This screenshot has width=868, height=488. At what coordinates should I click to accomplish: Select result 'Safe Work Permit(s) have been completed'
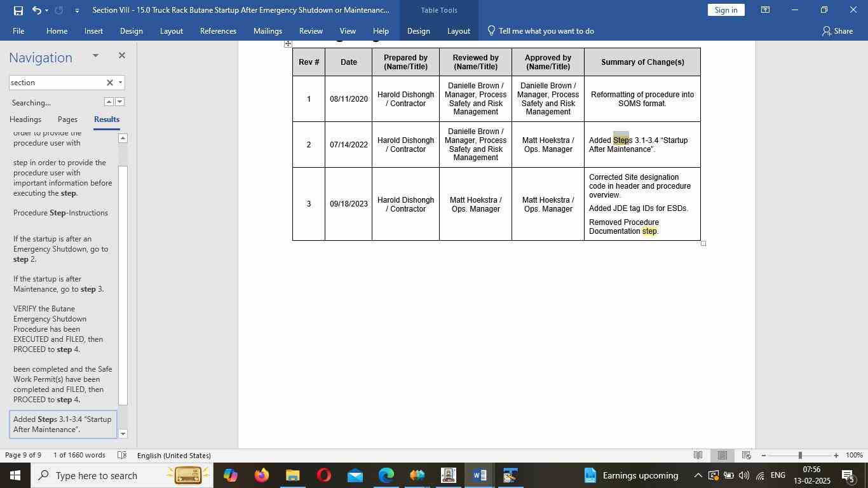point(63,384)
